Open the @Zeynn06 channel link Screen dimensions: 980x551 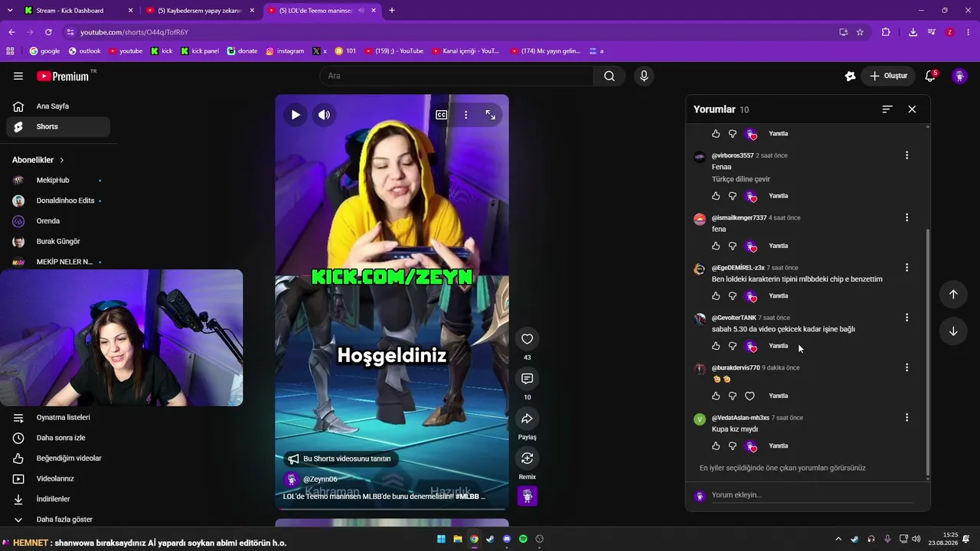pos(320,479)
